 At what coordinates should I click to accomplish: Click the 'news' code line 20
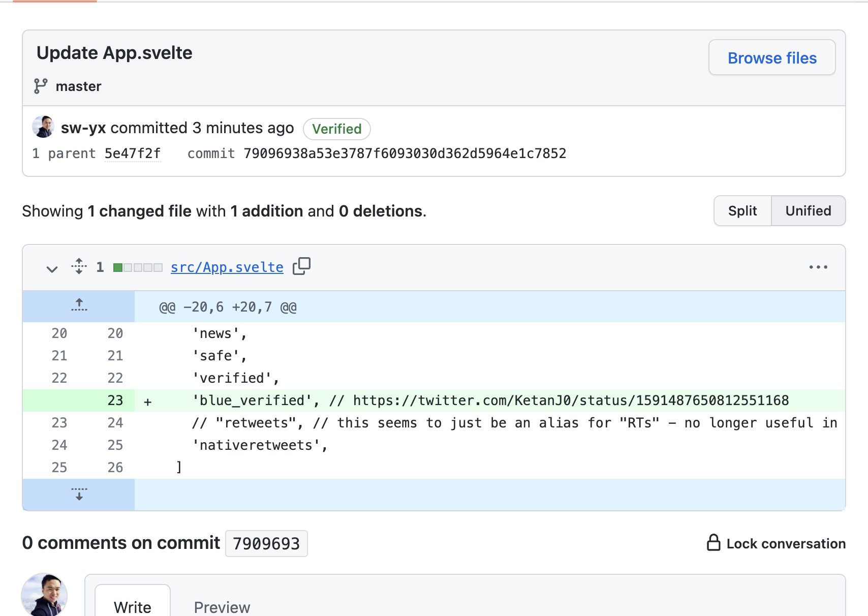pyautogui.click(x=490, y=333)
